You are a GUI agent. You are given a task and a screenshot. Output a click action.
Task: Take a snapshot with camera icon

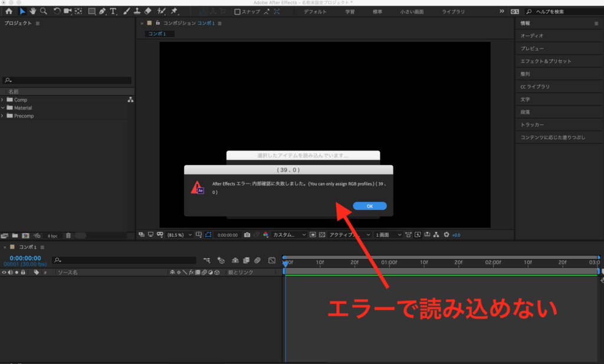pyautogui.click(x=247, y=235)
